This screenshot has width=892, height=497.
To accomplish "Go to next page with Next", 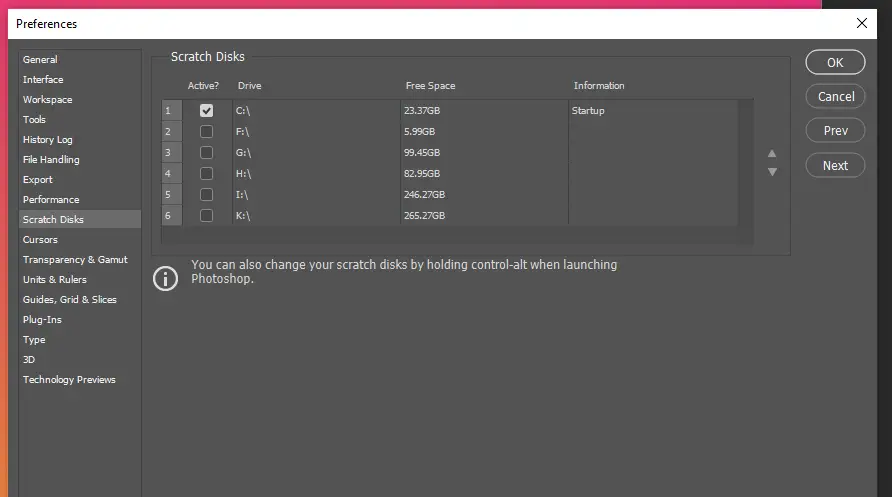I will click(835, 165).
